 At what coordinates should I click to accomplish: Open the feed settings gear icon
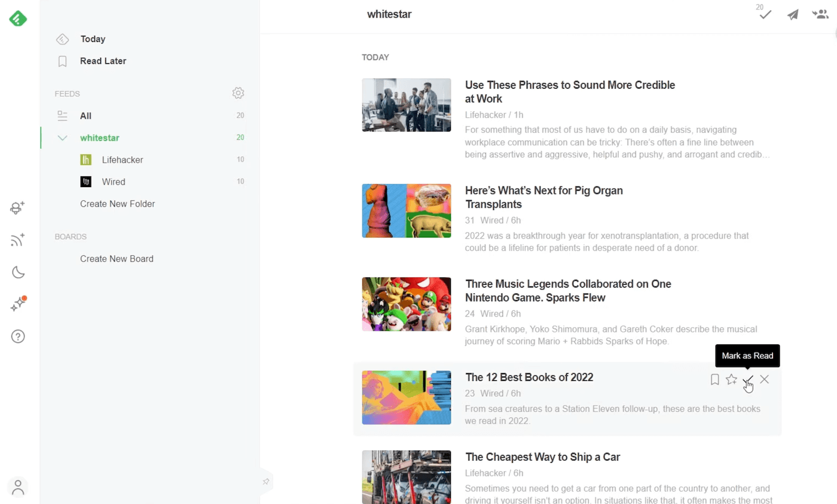[x=238, y=93]
